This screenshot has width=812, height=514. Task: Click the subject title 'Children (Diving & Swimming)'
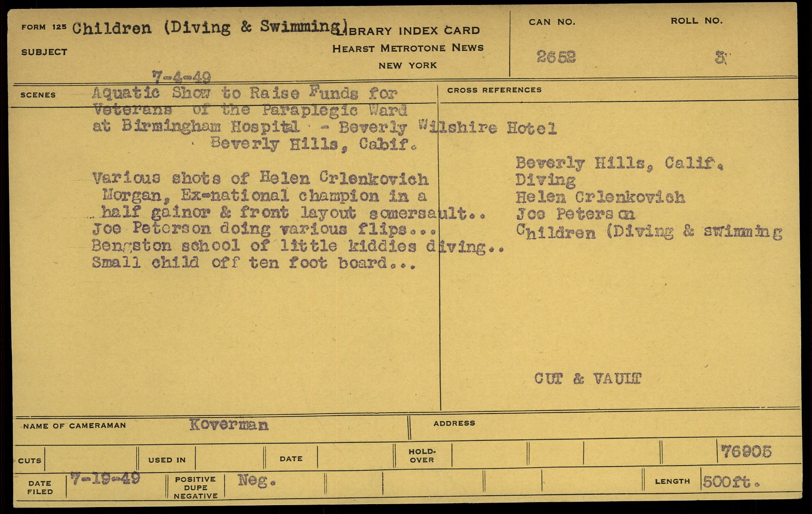click(210, 27)
